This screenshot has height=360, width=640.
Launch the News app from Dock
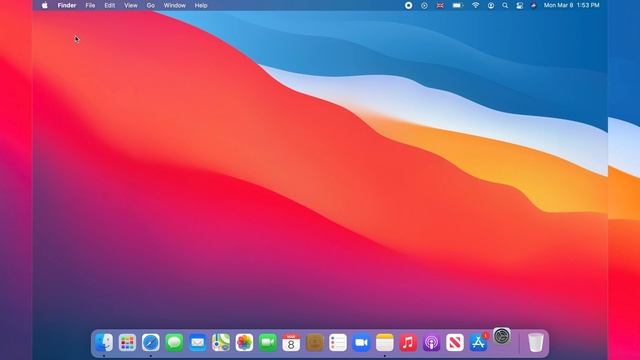[x=455, y=342]
